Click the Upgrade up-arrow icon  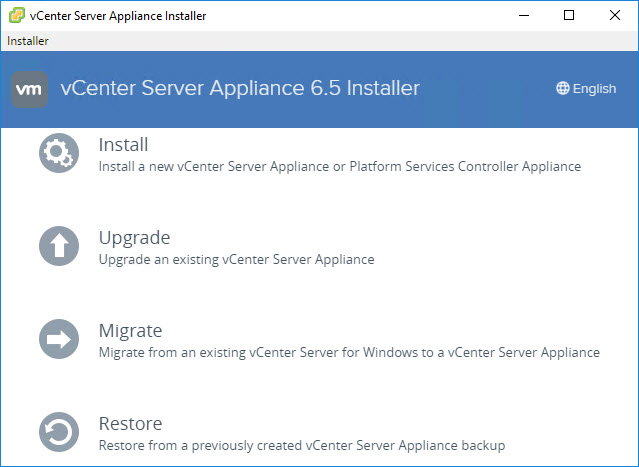click(59, 246)
